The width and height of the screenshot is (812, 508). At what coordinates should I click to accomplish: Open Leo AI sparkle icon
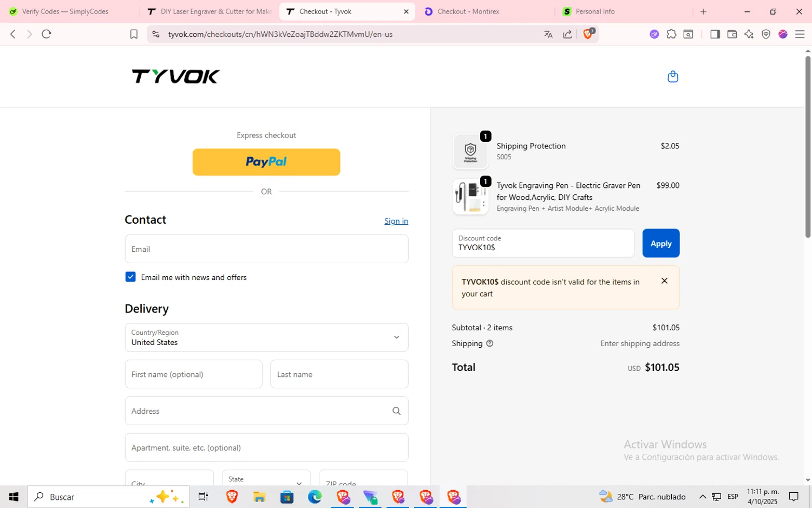point(749,34)
